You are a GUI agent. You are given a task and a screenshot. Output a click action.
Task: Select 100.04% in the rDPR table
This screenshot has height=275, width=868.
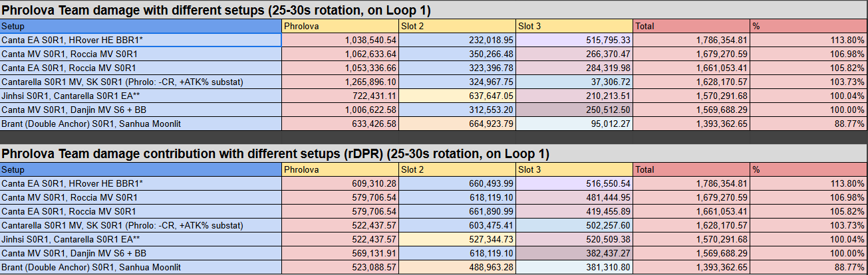(809, 240)
